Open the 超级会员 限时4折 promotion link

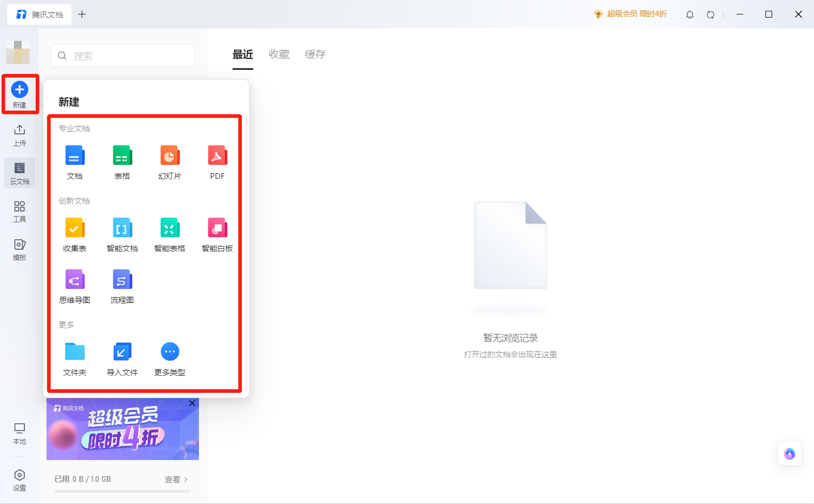631,14
